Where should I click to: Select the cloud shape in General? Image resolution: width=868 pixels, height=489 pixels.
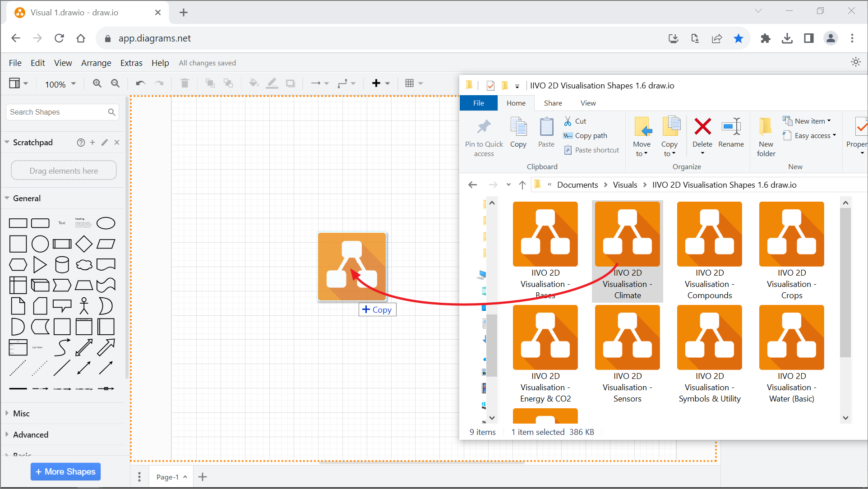[x=84, y=265]
